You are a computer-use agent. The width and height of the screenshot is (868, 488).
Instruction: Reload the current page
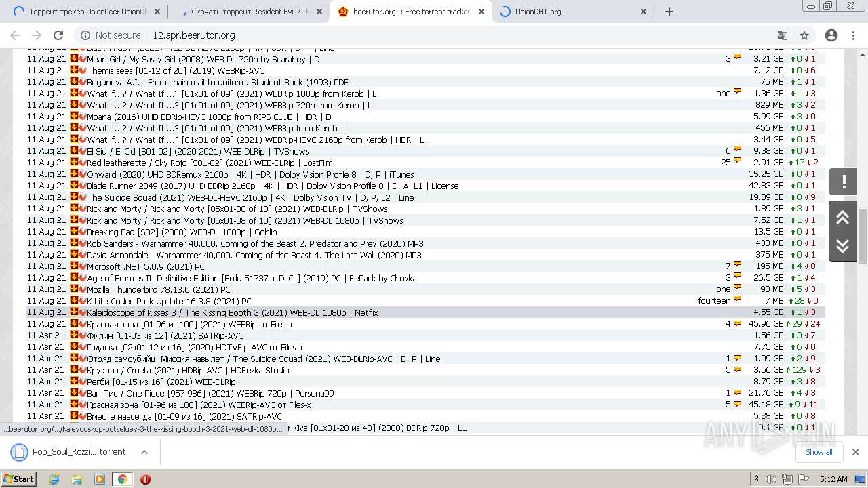58,35
